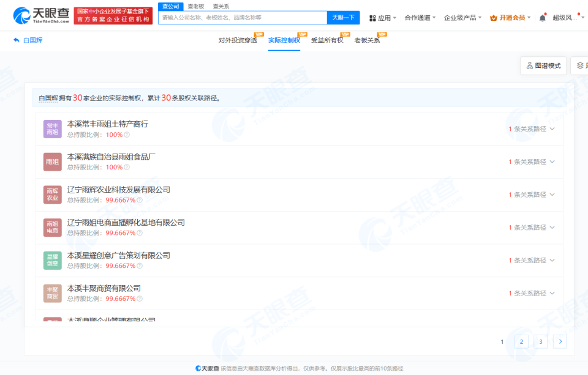Expand relation path for 本溪丰聚商贸有限公司
The image size is (588, 375).
[532, 293]
